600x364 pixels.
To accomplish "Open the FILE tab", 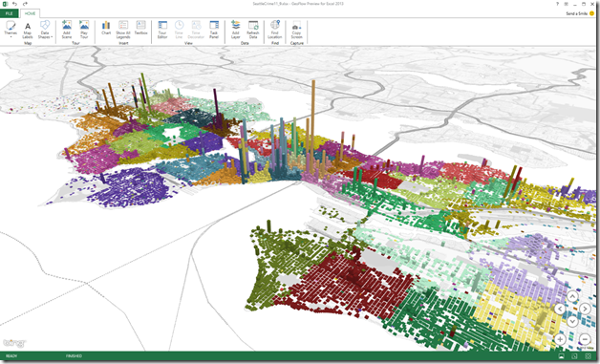I will point(9,13).
